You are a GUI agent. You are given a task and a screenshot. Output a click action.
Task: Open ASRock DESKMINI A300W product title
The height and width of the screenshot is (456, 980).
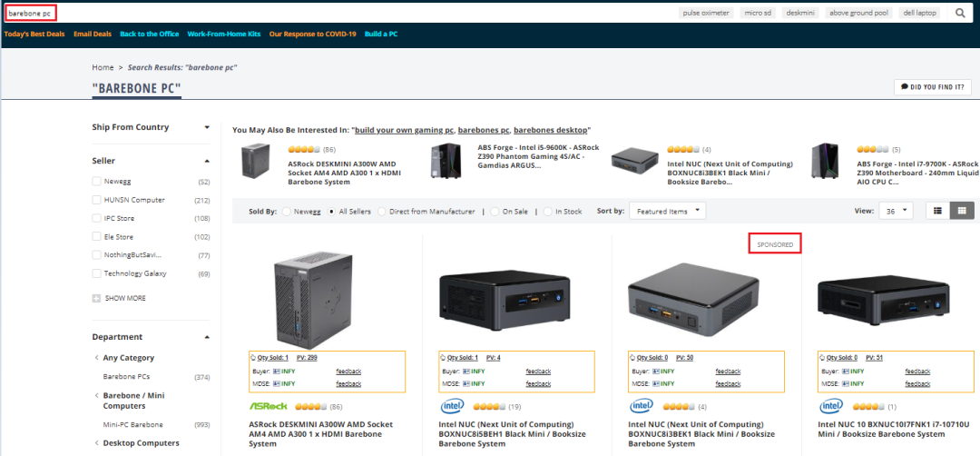[321, 433]
